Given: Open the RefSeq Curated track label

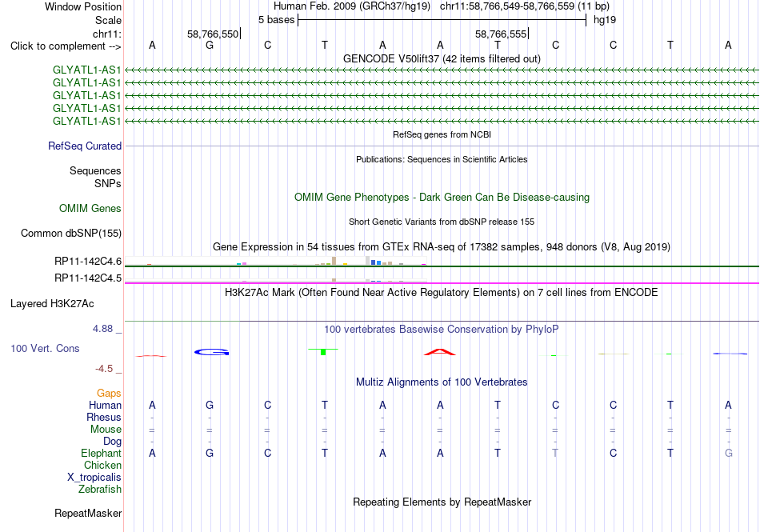Looking at the screenshot, I should tap(85, 146).
